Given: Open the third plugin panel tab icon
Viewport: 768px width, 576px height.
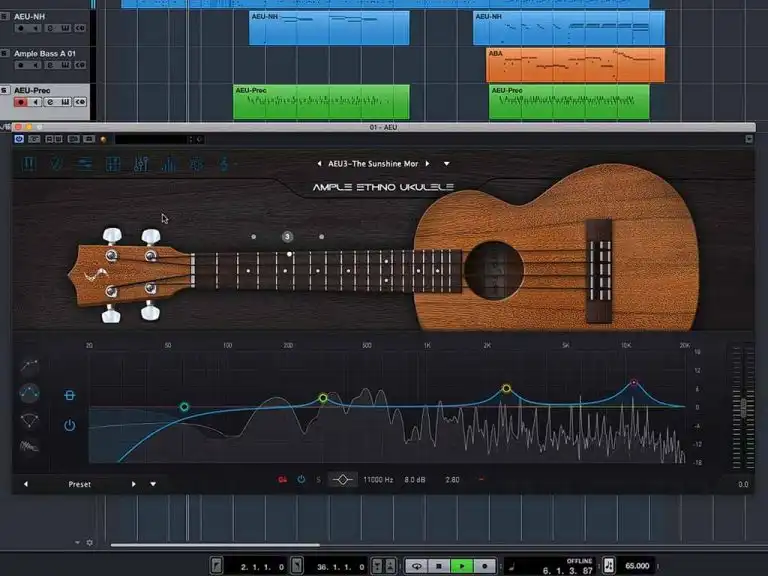Looking at the screenshot, I should click(85, 164).
